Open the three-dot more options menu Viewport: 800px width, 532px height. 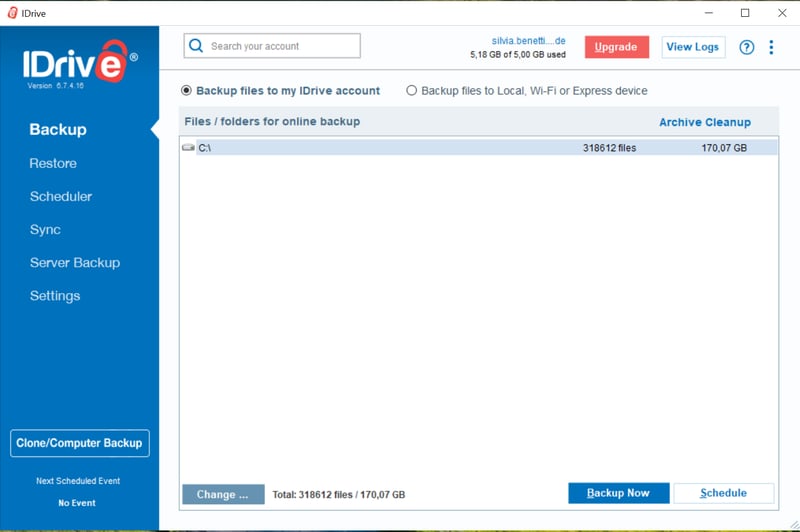[x=771, y=47]
